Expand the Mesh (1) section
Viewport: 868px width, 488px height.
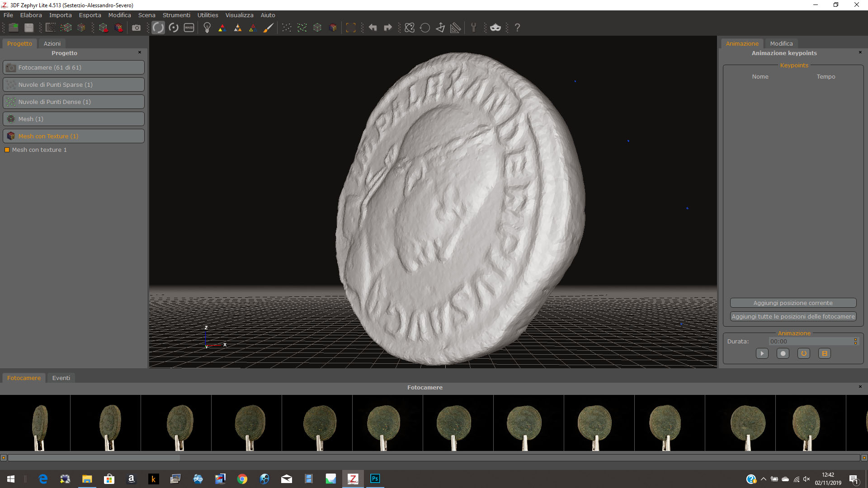[x=74, y=119]
